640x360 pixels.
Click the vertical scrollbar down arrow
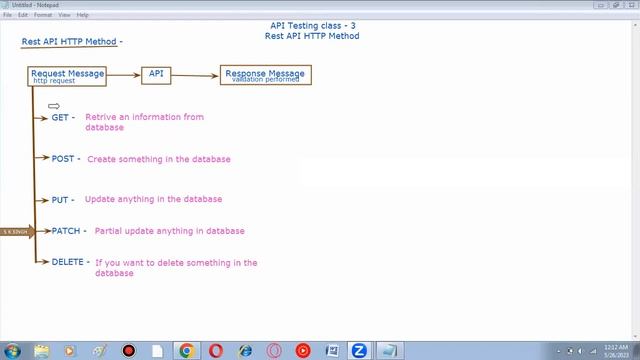coord(636,337)
